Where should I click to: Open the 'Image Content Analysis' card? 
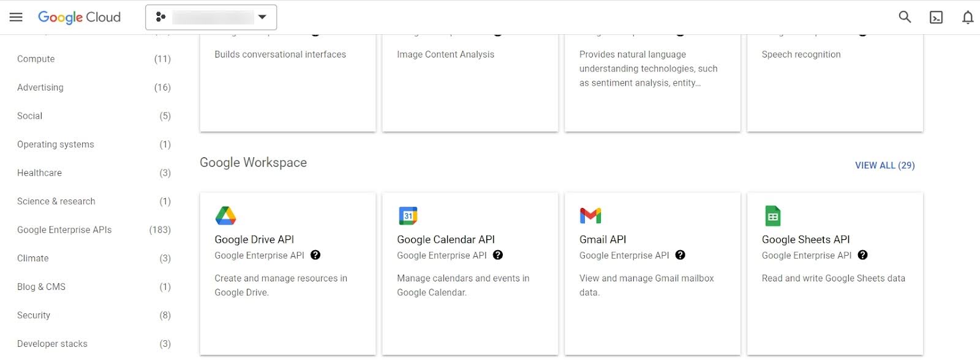[470, 83]
